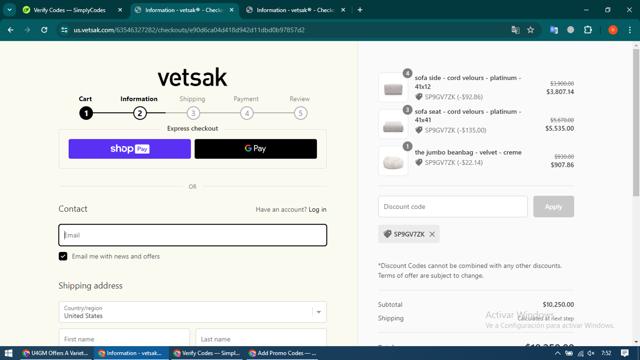Uncheck Email me with news and offers
Screen dimensions: 640x360
tap(63, 256)
